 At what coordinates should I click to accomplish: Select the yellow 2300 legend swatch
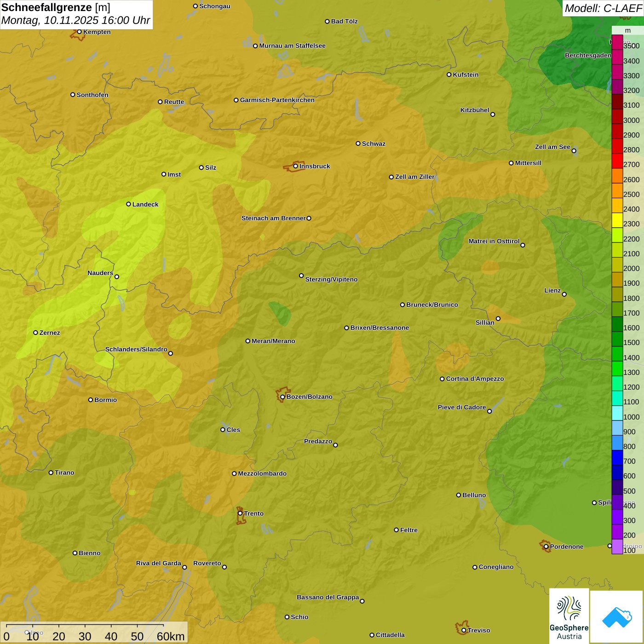(617, 220)
